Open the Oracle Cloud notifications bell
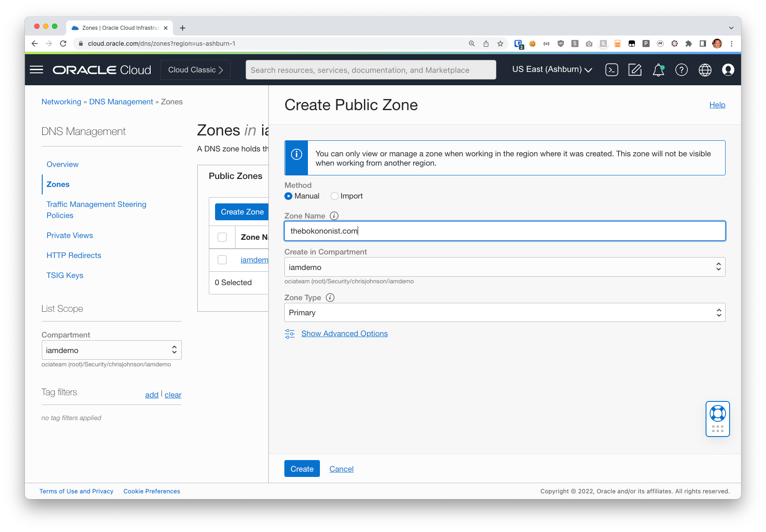 pos(658,70)
